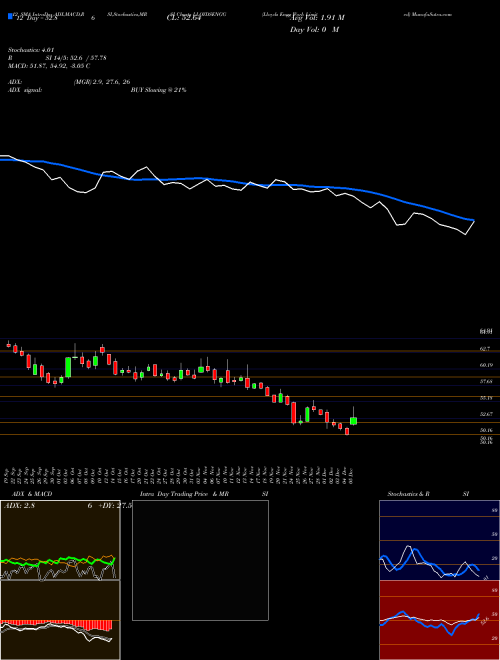The height and width of the screenshot is (660, 500).
Task: Open the blue-background Stochastics chart
Action: 439,540
